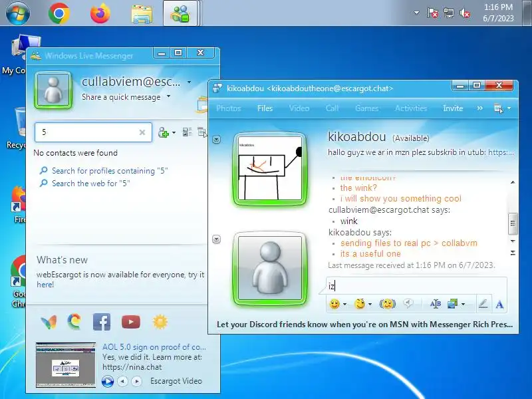Viewport: 532px width, 399px height.
Task: Open the Action Center flag icon
Action: (433, 13)
